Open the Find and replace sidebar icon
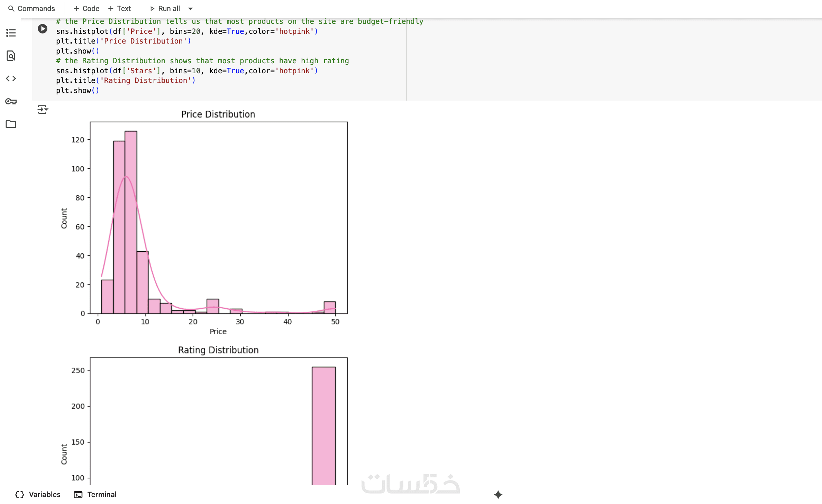The width and height of the screenshot is (822, 504). point(11,56)
